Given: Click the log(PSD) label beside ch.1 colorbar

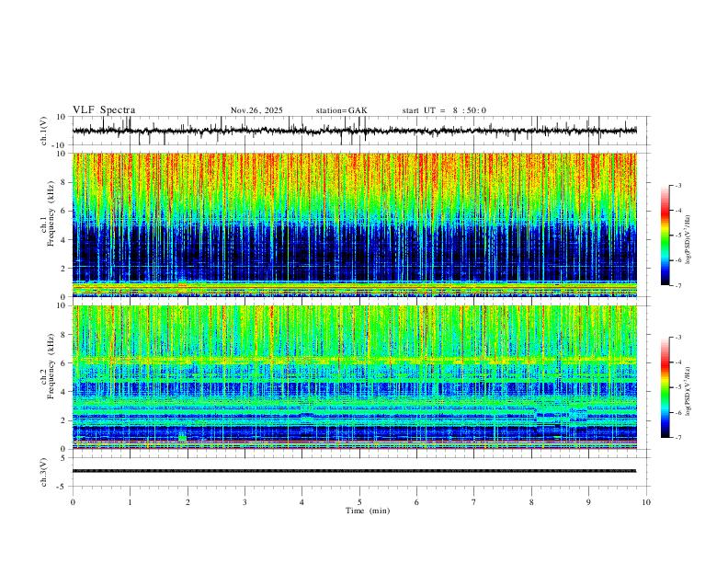Looking at the screenshot, I should tap(688, 239).
